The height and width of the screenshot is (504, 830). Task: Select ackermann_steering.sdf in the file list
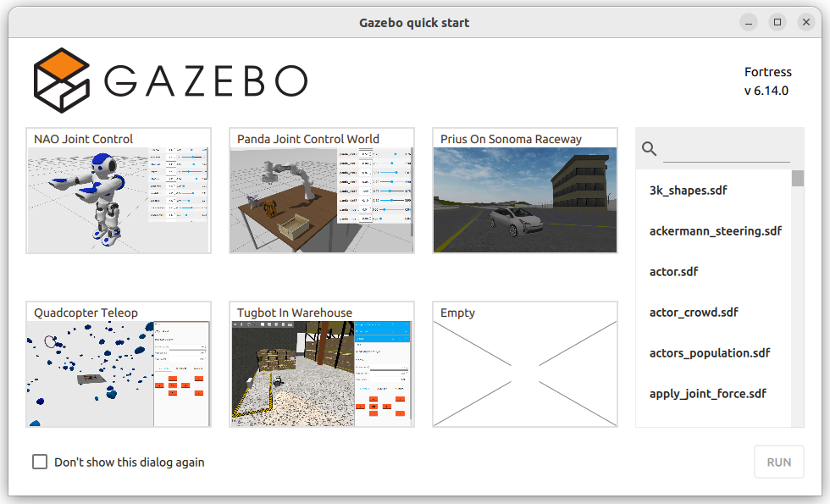tap(716, 231)
